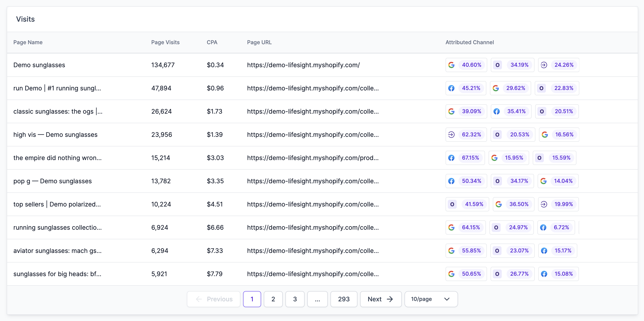
Task: Open the Demo sunglasses homepage URL
Action: 303,65
